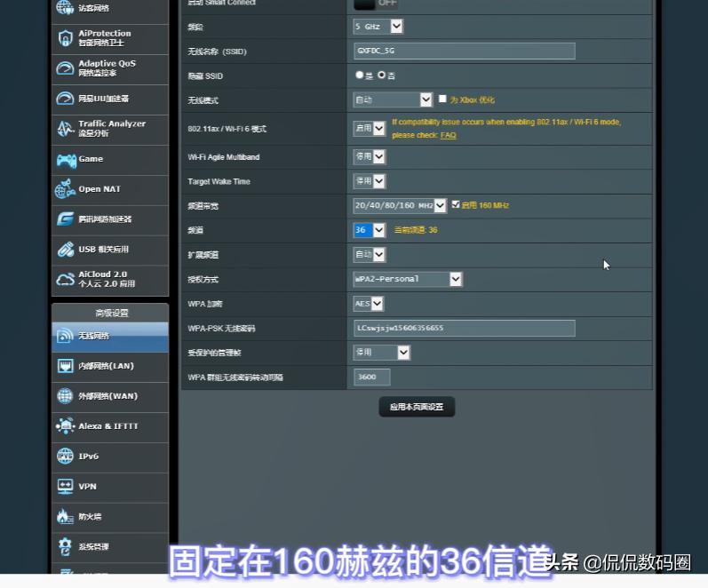Click the Firewall flame icon
Image resolution: width=708 pixels, height=588 pixels.
66,516
